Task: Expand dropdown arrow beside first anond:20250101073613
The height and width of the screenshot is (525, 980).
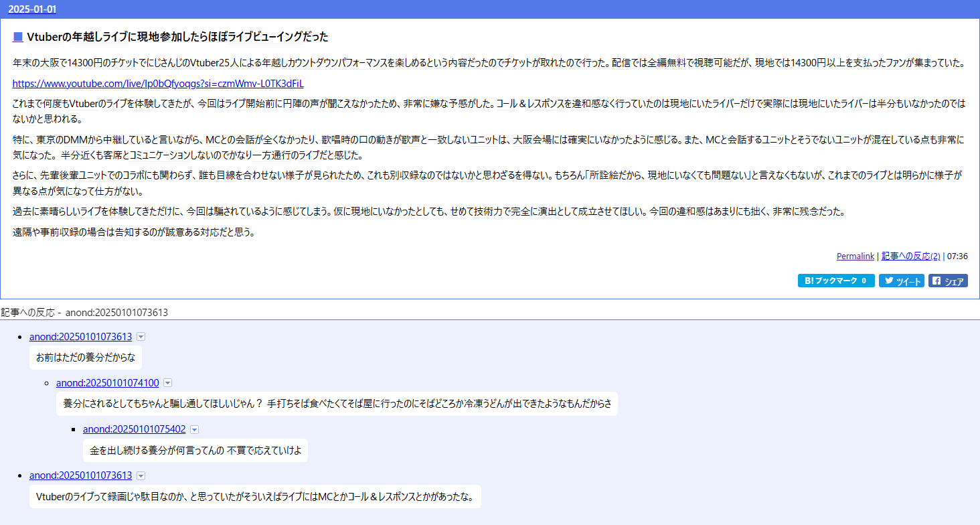Action: 141,337
